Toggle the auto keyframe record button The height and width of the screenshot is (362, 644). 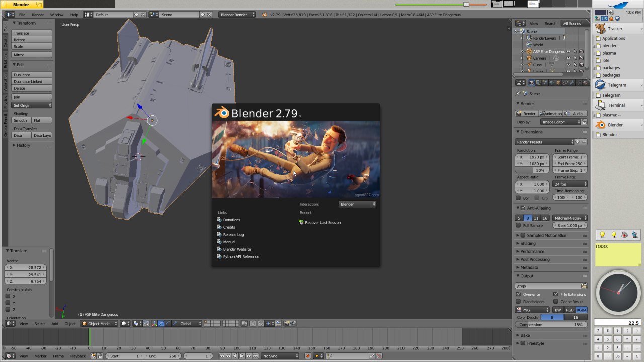pos(308,356)
